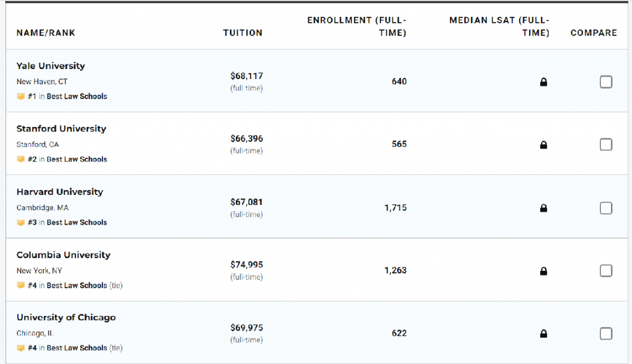Check the compare box for Yale University
Viewport: 632px width, 364px height.
coord(606,82)
